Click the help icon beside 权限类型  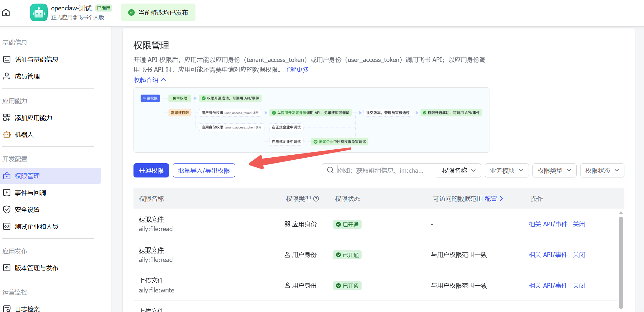316,199
